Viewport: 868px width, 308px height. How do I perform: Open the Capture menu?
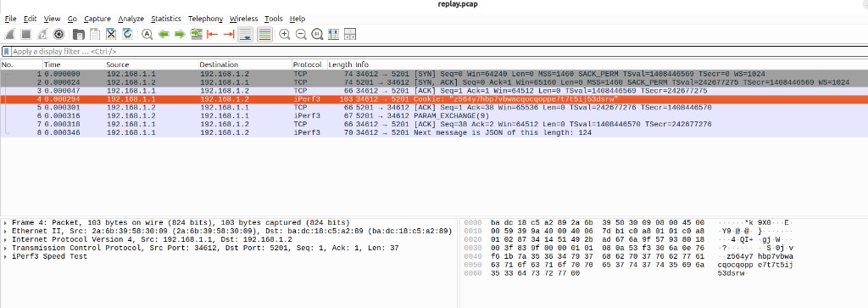click(x=97, y=19)
